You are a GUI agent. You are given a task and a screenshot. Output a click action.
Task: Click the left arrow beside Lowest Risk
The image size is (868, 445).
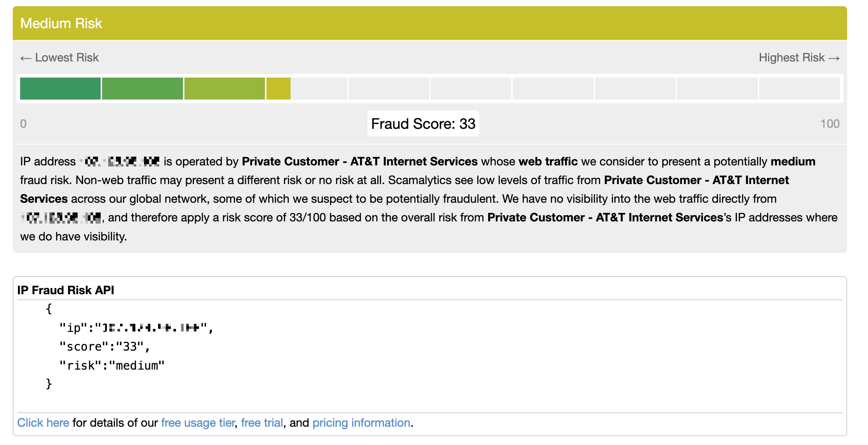tap(26, 58)
